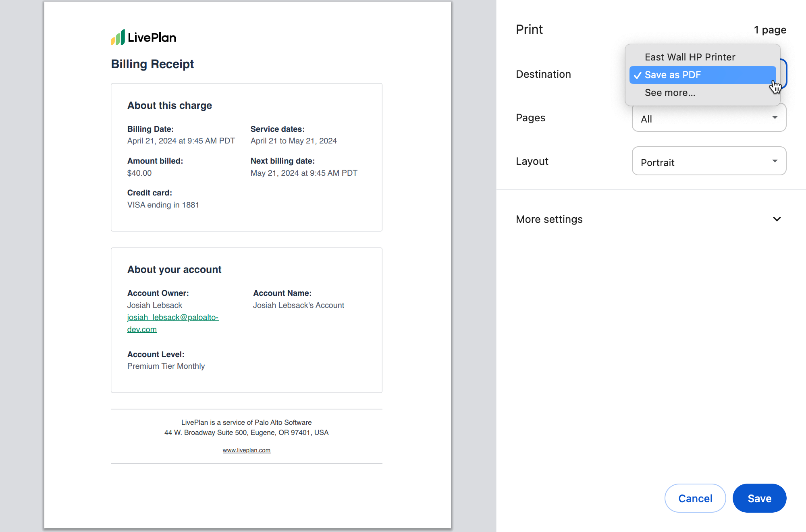Click the Print dialog heading
The width and height of the screenshot is (806, 532).
tap(529, 29)
